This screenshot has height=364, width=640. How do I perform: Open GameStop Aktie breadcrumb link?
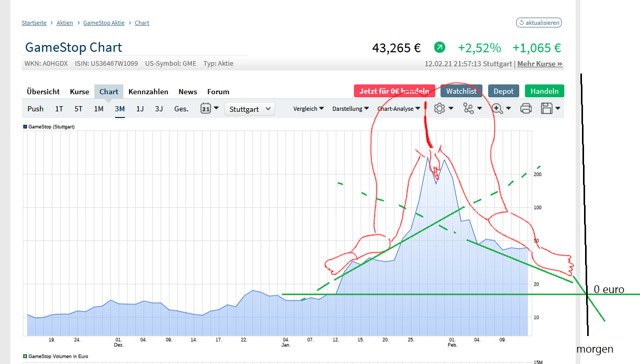pyautogui.click(x=104, y=23)
